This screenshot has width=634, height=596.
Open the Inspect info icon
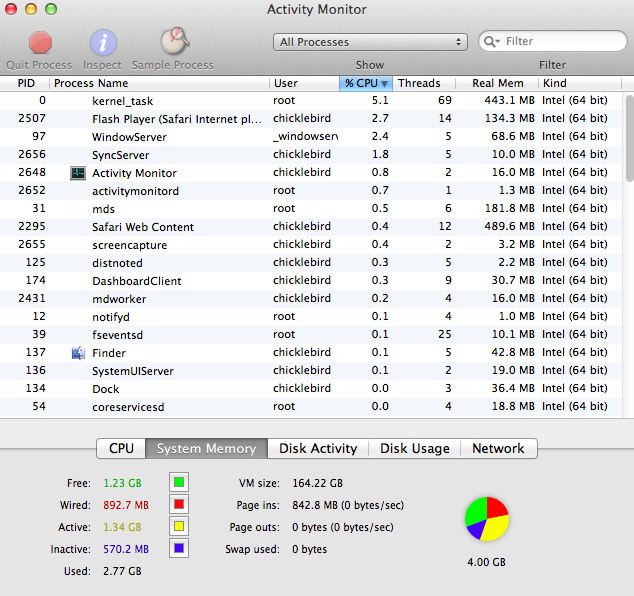(x=103, y=42)
